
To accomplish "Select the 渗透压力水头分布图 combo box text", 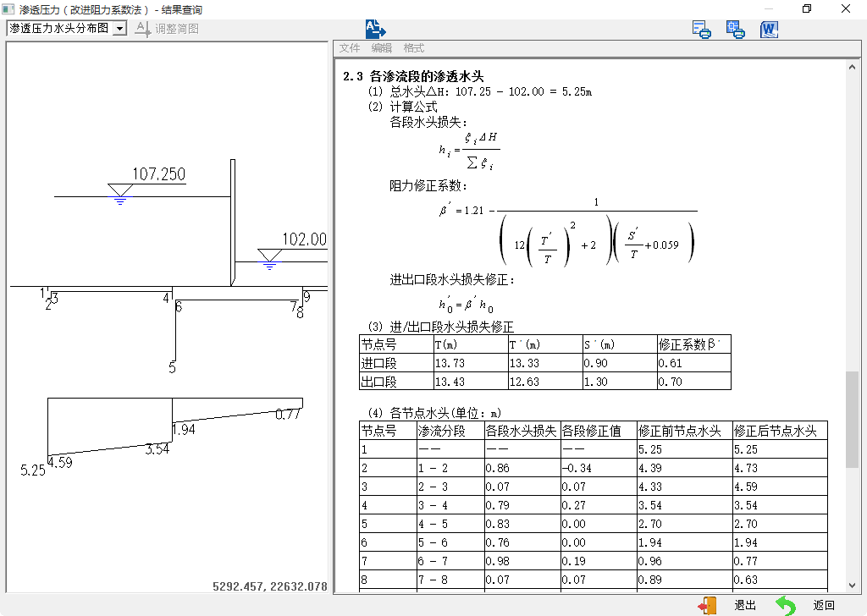I will click(59, 28).
